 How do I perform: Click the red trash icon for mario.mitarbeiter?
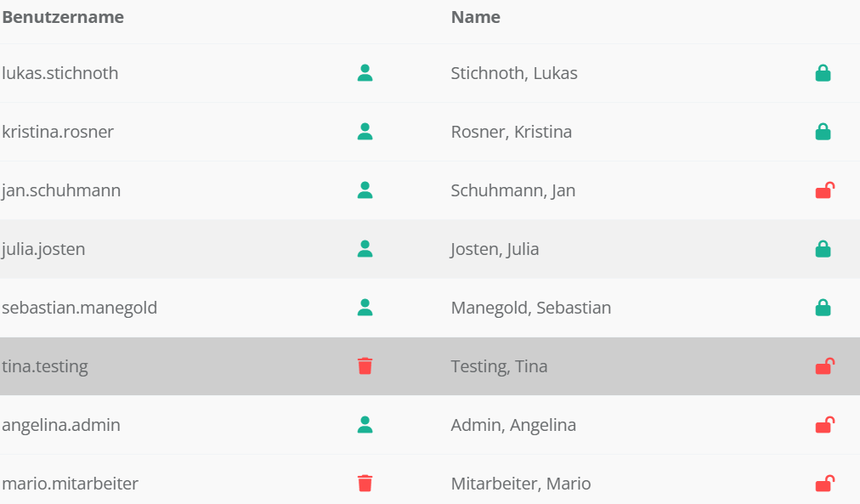click(x=365, y=484)
